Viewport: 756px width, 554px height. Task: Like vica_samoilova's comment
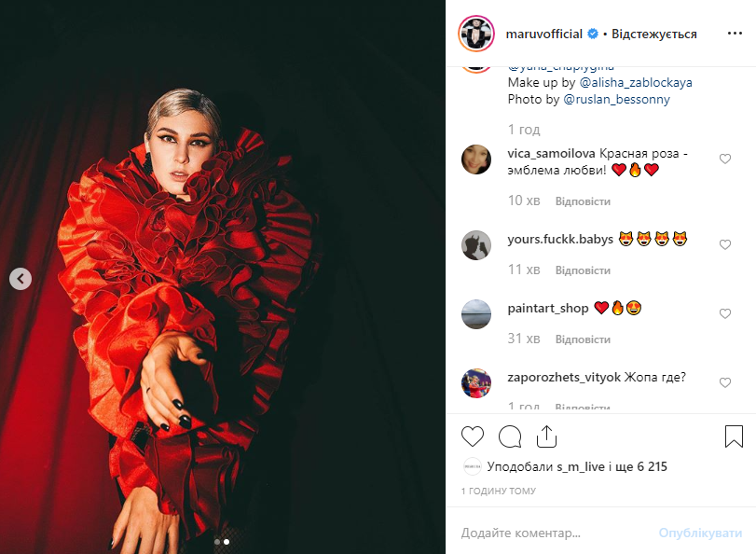pyautogui.click(x=725, y=159)
